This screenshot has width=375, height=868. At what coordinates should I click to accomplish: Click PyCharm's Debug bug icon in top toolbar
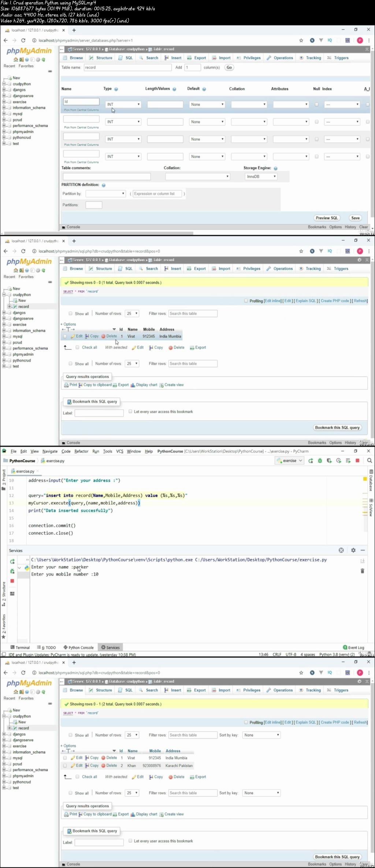coord(320,461)
